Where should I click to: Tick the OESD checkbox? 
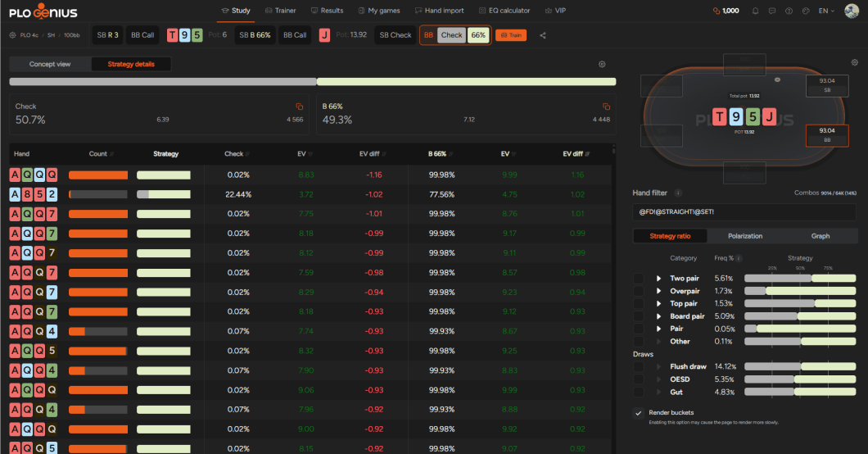[x=638, y=379]
